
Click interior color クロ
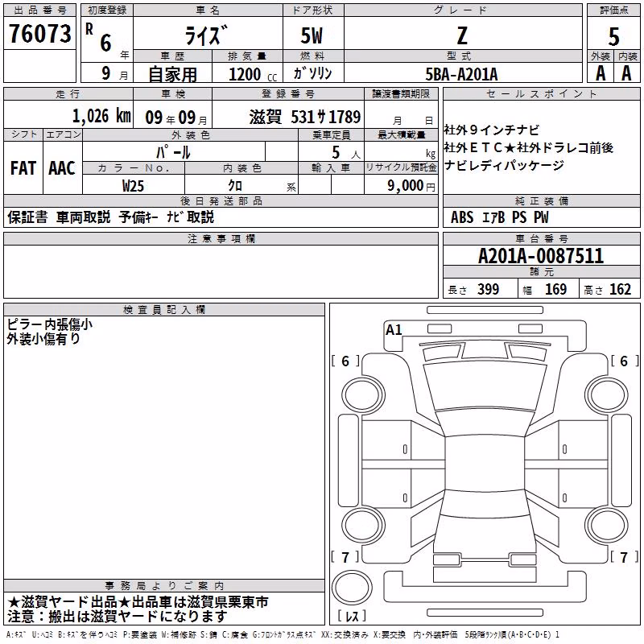[x=235, y=186]
